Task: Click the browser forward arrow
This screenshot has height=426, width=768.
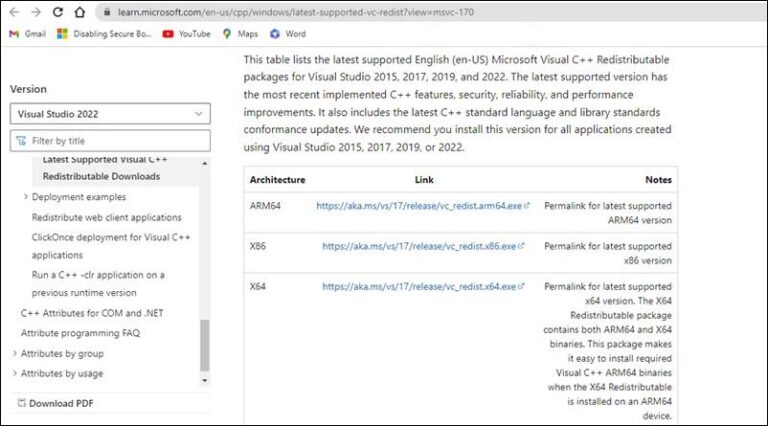Action: pos(35,12)
